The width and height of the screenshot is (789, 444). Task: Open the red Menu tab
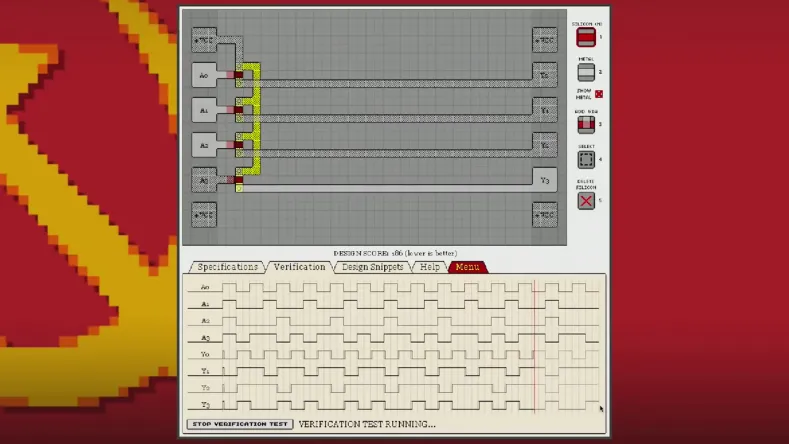467,267
